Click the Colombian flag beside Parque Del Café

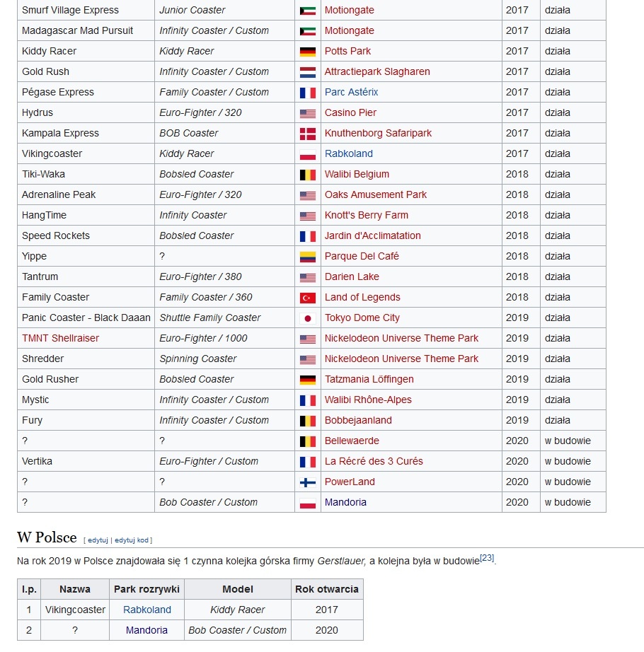click(307, 257)
